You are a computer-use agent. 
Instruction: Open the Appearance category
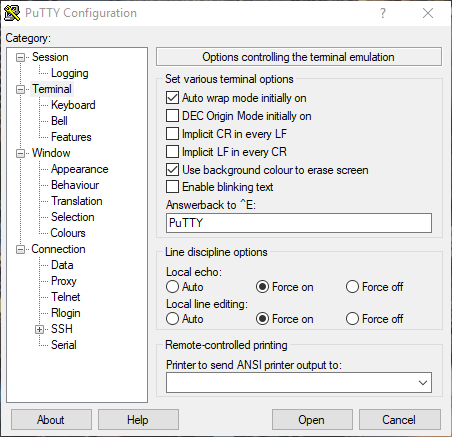pos(79,169)
